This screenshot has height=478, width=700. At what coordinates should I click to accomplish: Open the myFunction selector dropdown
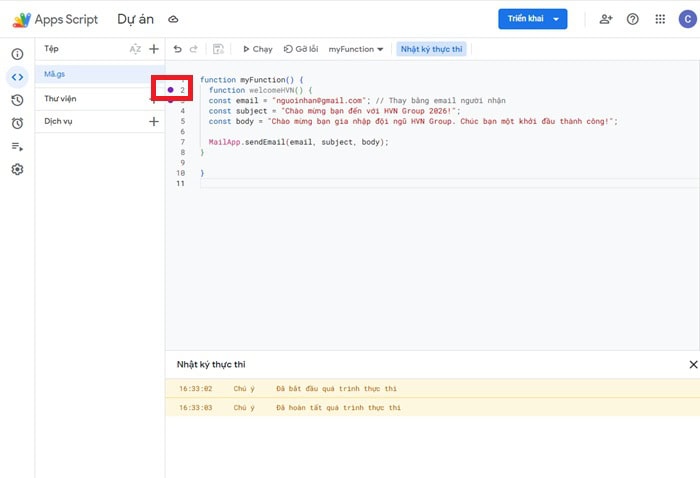coord(356,48)
